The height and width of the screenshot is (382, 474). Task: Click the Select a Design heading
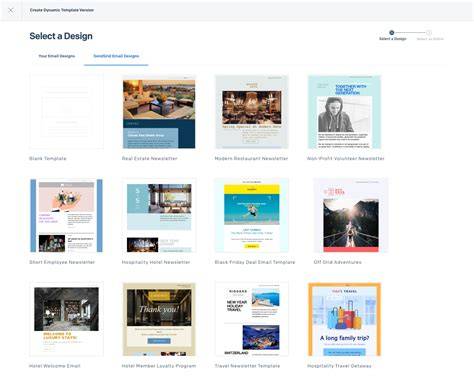tap(61, 36)
